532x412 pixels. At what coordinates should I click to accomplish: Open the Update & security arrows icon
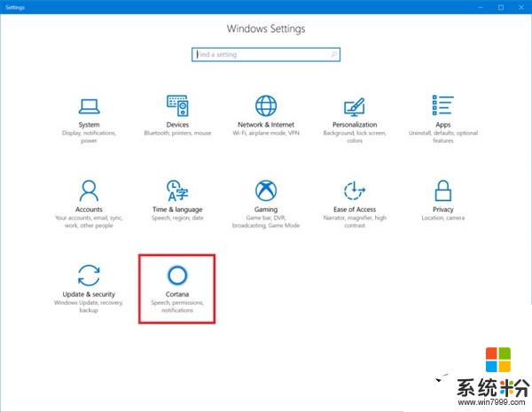[x=89, y=276]
